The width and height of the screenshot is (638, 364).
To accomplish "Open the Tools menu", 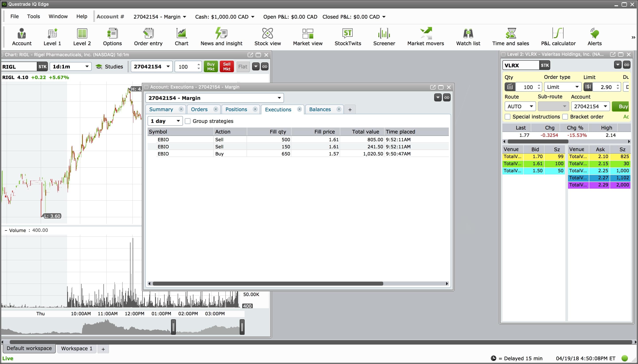I will click(33, 17).
